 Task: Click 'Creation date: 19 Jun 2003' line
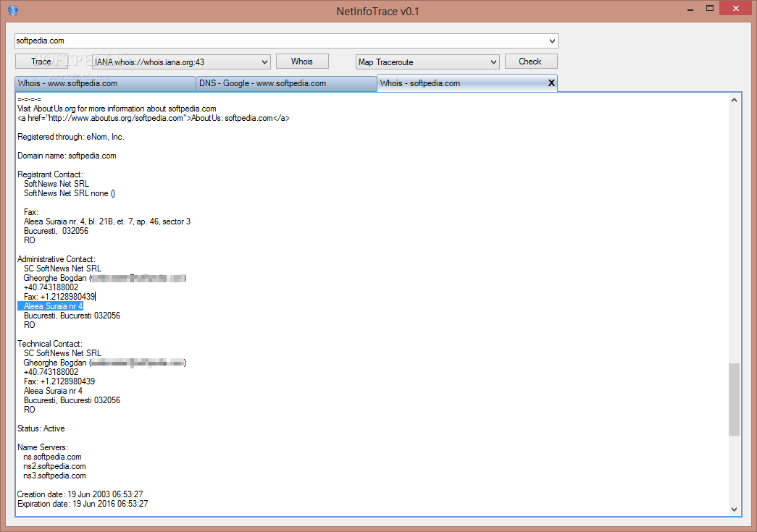click(80, 494)
